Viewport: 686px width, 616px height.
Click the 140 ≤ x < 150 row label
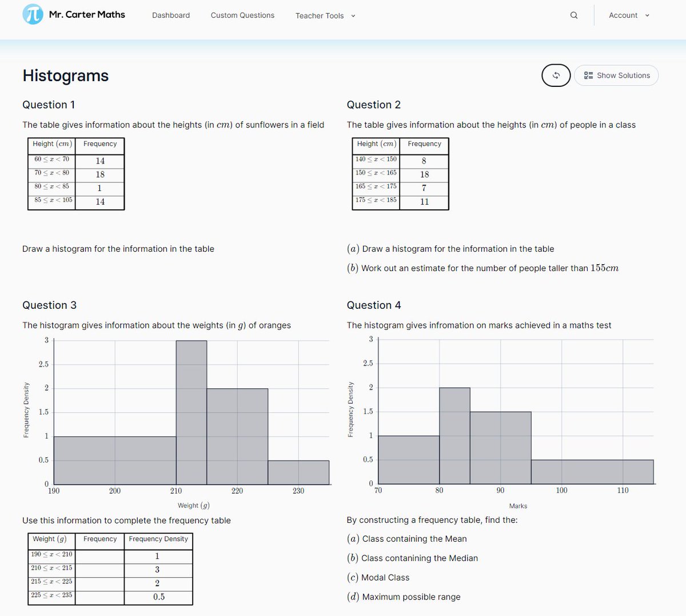coord(376,160)
